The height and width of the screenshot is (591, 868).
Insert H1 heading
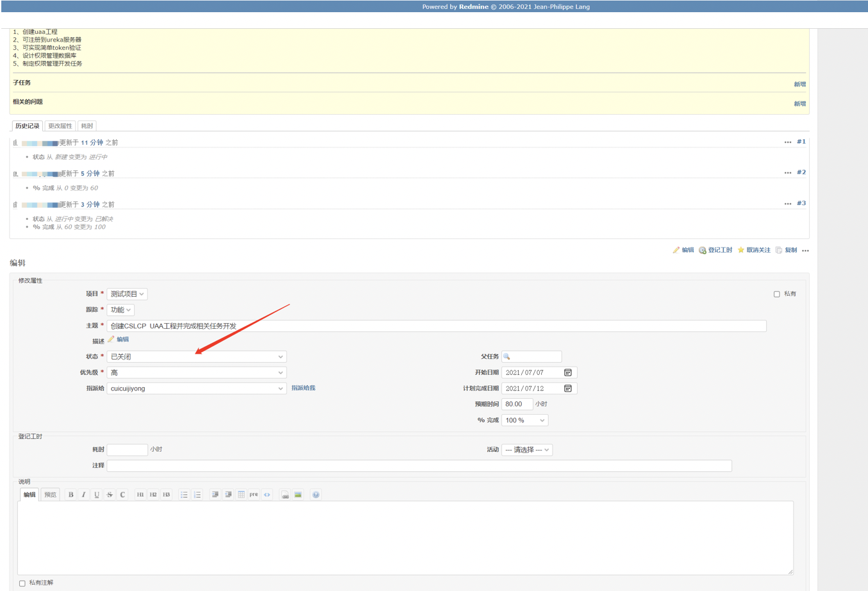tap(140, 495)
